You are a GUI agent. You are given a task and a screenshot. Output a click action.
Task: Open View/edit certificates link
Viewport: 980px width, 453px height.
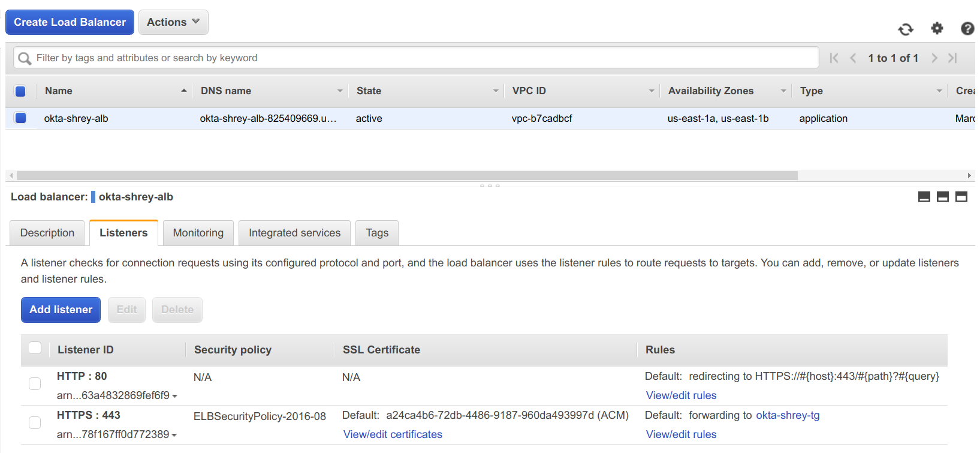393,434
